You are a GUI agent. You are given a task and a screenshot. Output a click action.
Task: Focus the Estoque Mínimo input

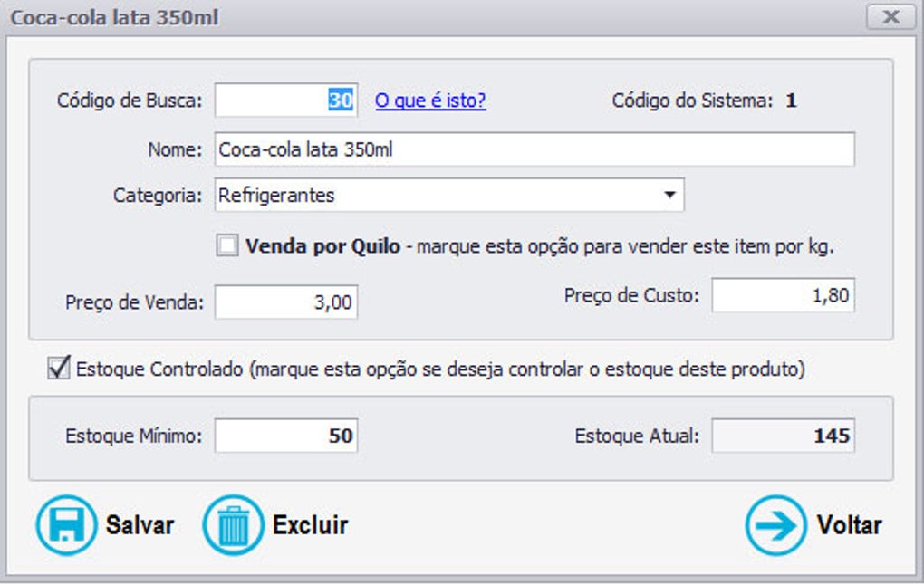(285, 436)
